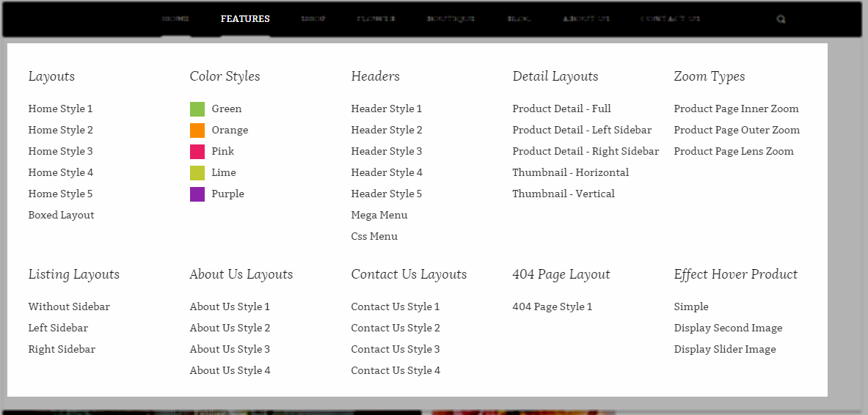Pick the Lime color swatch
868x415 pixels.
point(197,172)
